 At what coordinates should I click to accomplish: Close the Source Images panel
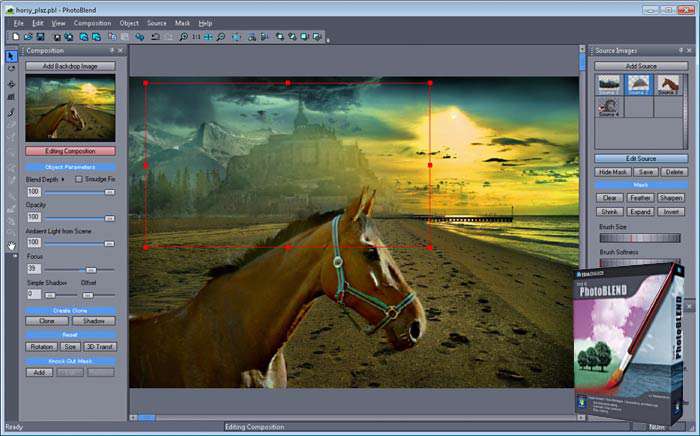(689, 50)
